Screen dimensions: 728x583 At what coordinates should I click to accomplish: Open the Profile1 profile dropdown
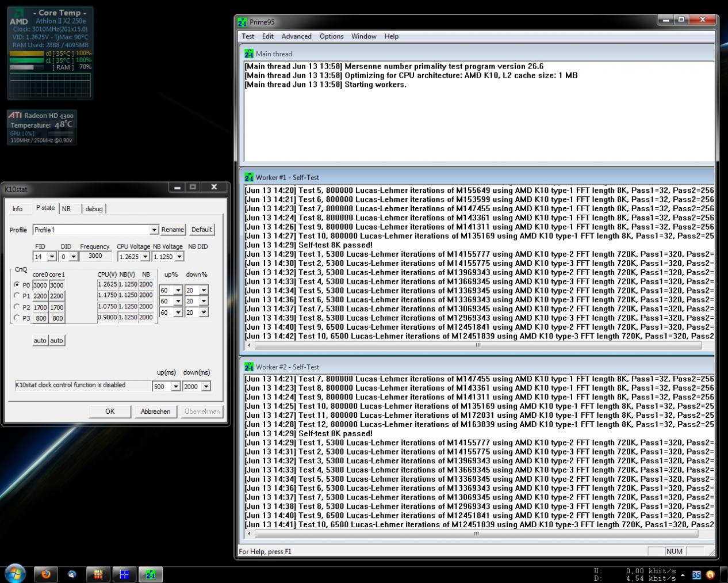(154, 230)
